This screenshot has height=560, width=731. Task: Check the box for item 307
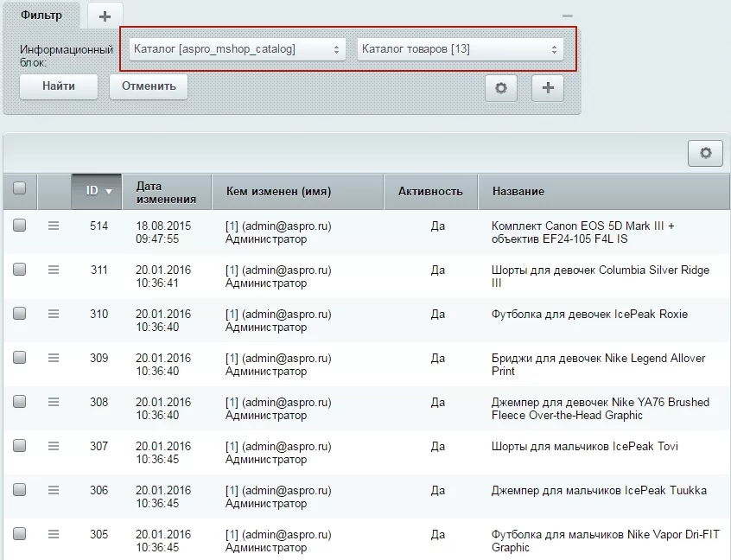(20, 446)
